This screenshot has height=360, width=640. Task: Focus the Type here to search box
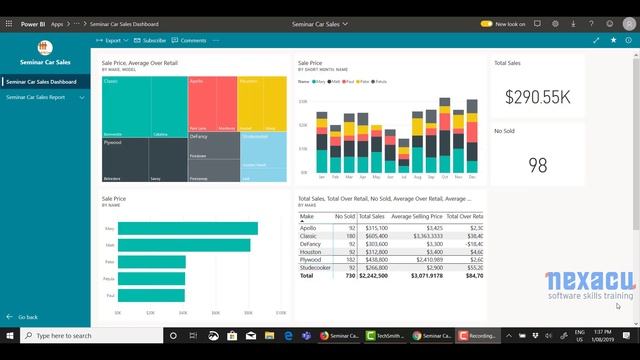pos(91,336)
